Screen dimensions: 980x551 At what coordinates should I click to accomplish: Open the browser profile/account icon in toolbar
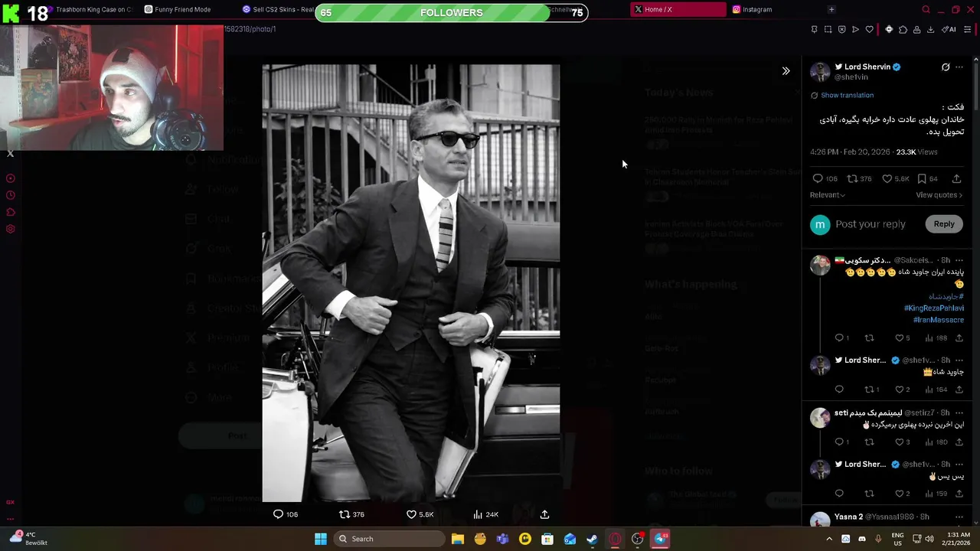tap(916, 29)
